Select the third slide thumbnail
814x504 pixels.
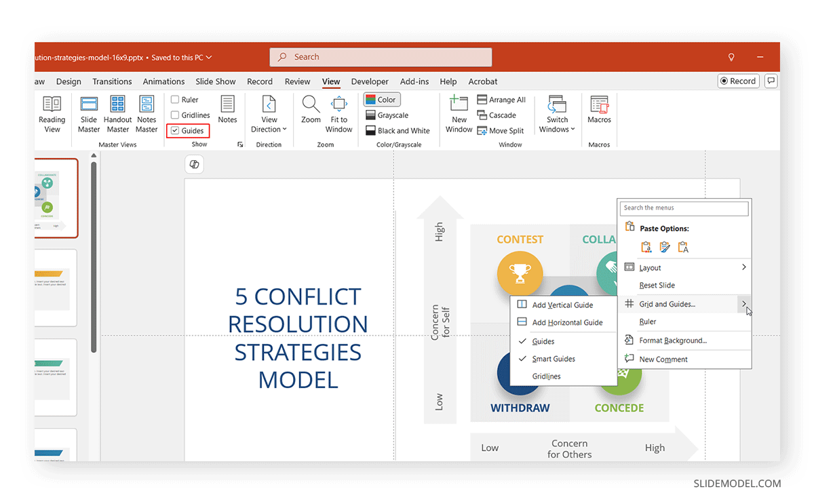click(x=56, y=377)
